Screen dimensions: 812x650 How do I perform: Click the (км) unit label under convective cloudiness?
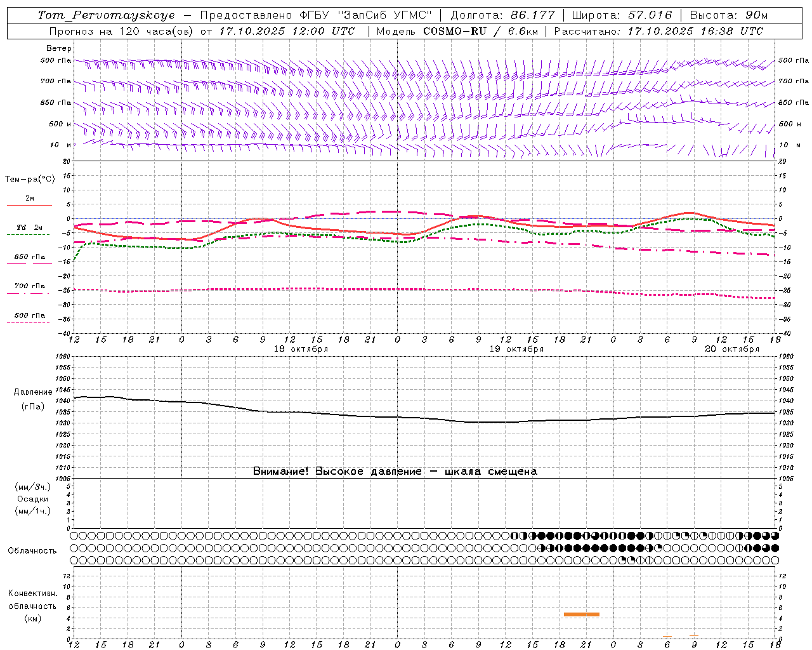pos(33,618)
